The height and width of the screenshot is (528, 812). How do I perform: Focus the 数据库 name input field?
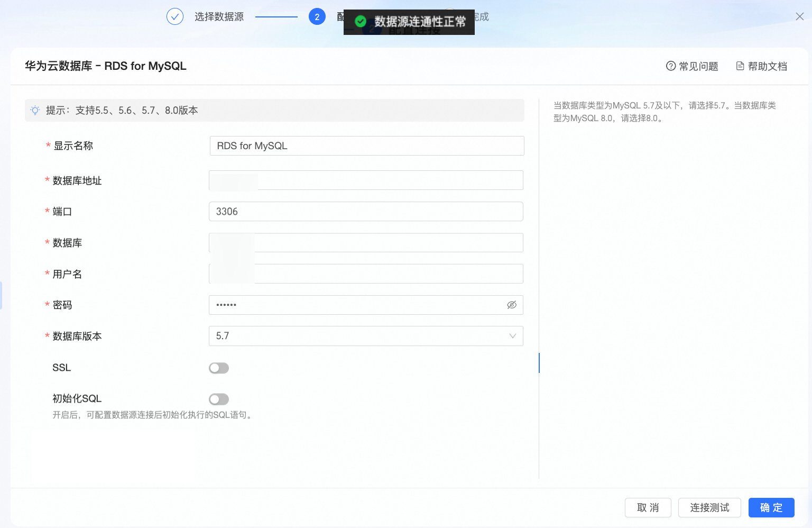[366, 243]
